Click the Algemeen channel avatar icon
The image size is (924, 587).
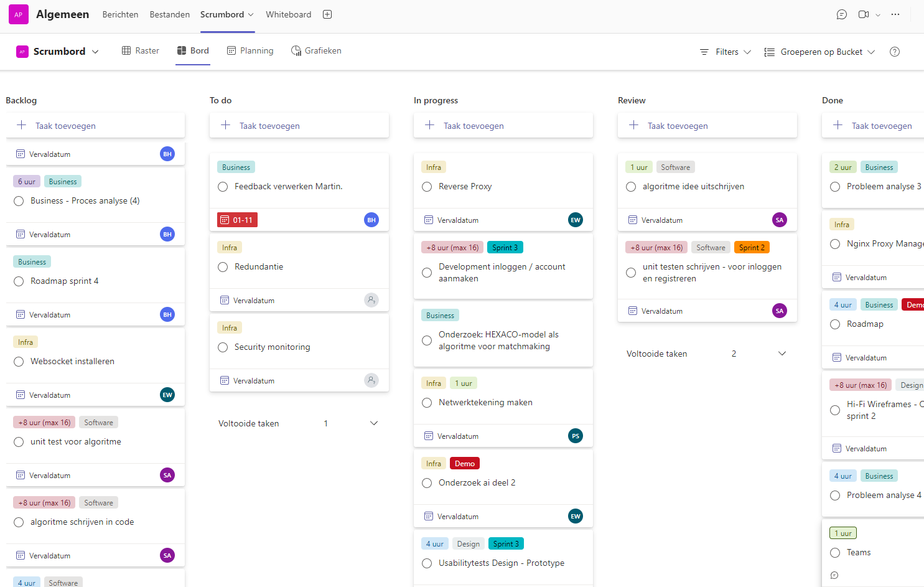[19, 14]
